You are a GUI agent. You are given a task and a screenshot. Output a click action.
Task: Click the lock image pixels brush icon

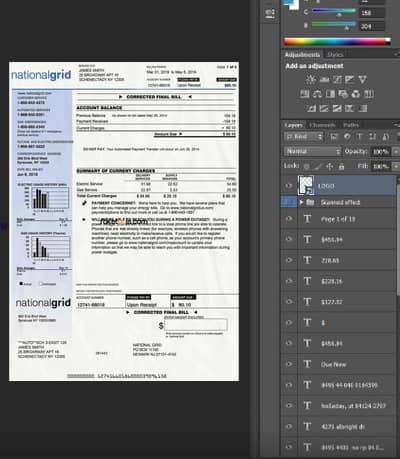tap(318, 166)
